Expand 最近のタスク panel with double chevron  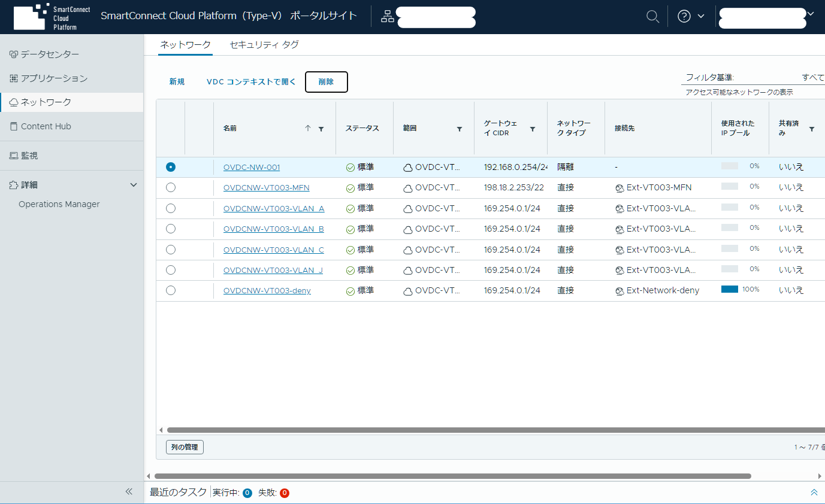(x=814, y=492)
